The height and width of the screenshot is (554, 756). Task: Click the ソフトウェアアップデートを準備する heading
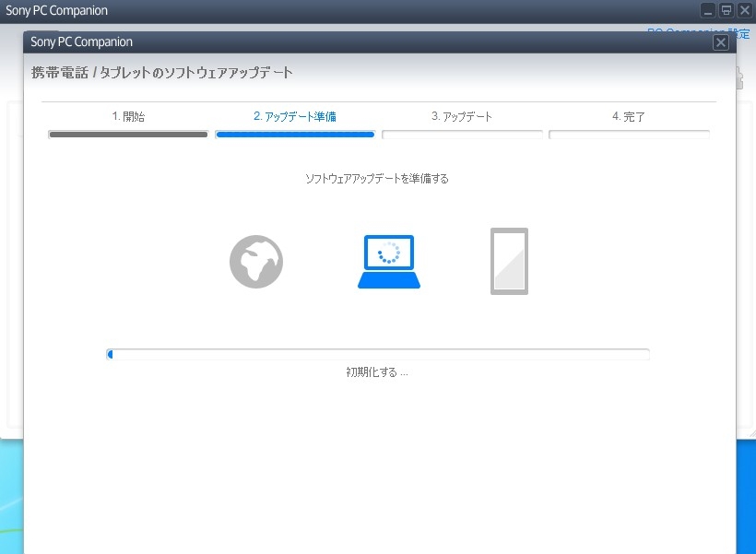pyautogui.click(x=376, y=179)
